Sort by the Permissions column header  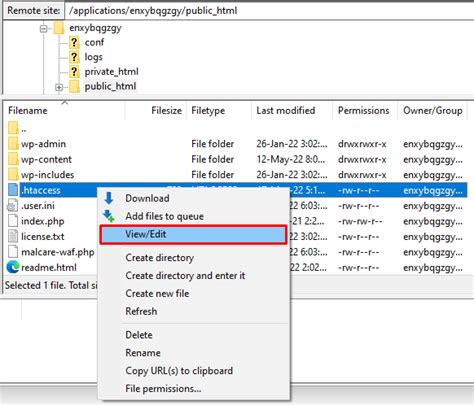point(365,110)
